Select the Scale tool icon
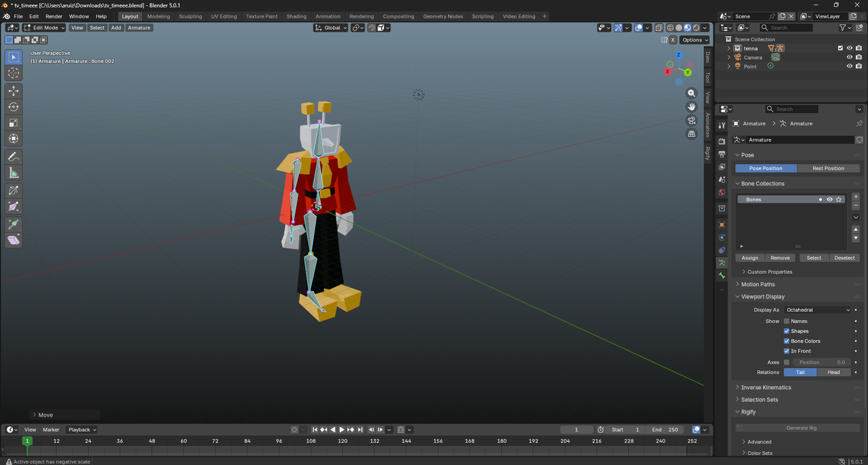 click(x=14, y=123)
